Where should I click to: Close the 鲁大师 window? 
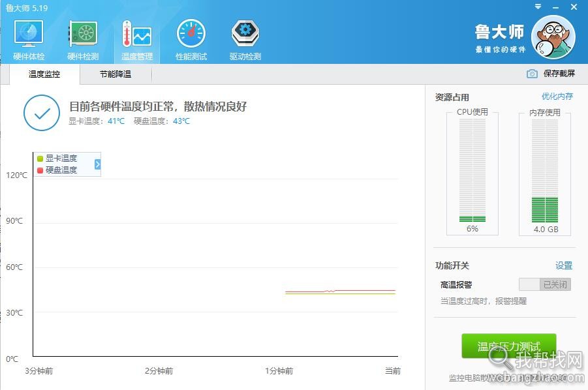click(574, 7)
